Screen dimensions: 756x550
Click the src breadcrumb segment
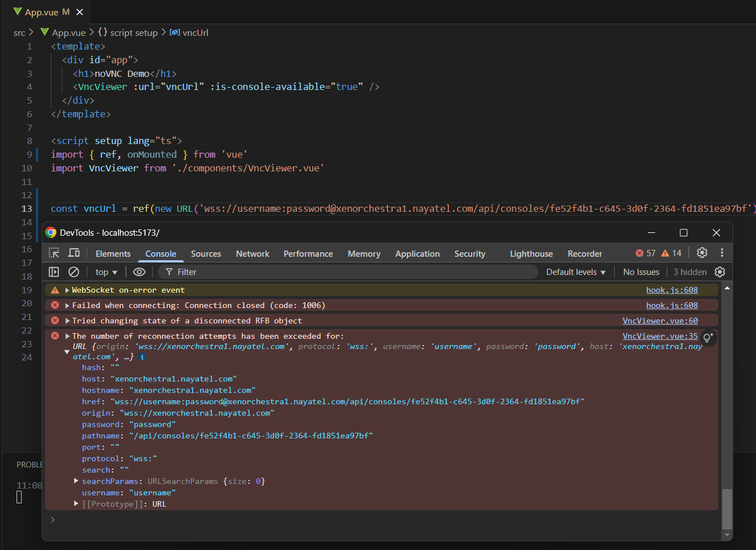(x=19, y=33)
